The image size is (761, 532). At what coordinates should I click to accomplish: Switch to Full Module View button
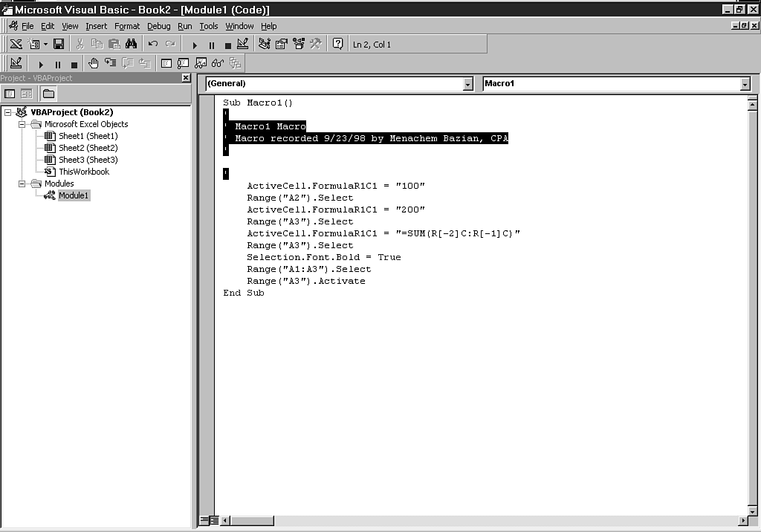pyautogui.click(x=214, y=521)
